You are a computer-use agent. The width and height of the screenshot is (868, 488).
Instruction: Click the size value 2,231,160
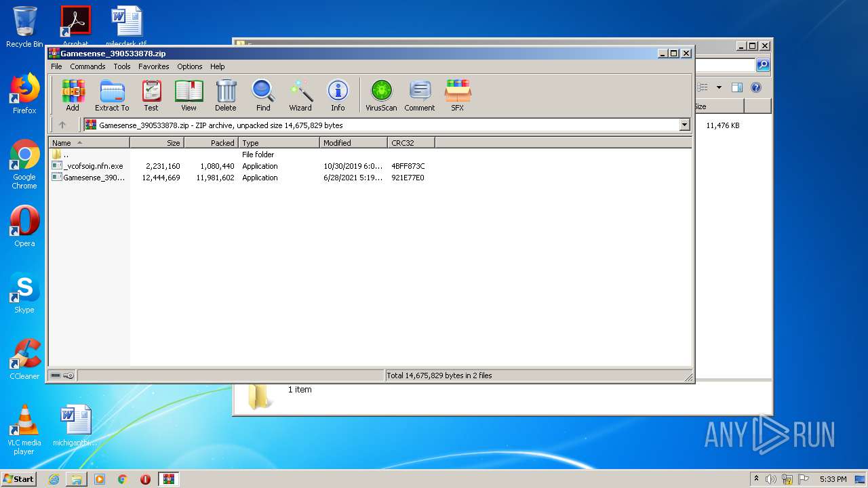[x=163, y=166]
